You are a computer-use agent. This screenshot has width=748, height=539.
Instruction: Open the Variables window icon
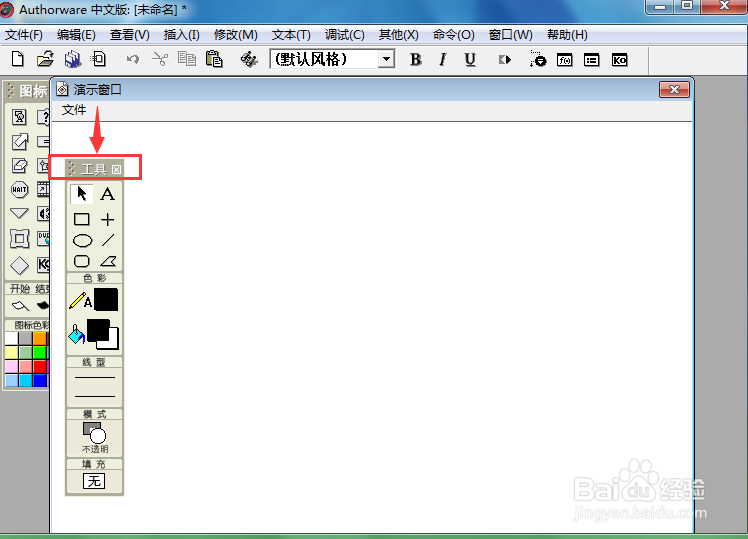point(592,60)
